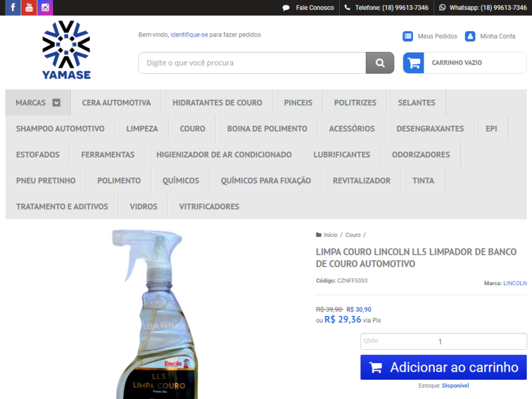532x399 pixels.
Task: Open Pneu Pretinho category
Action: 46,181
